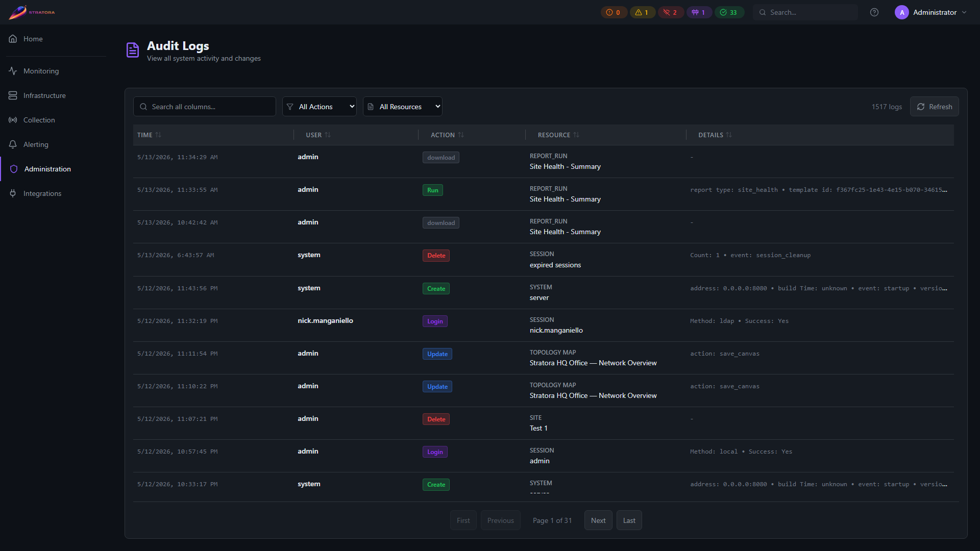Jump to Last page of logs
The width and height of the screenshot is (980, 551).
pos(629,520)
